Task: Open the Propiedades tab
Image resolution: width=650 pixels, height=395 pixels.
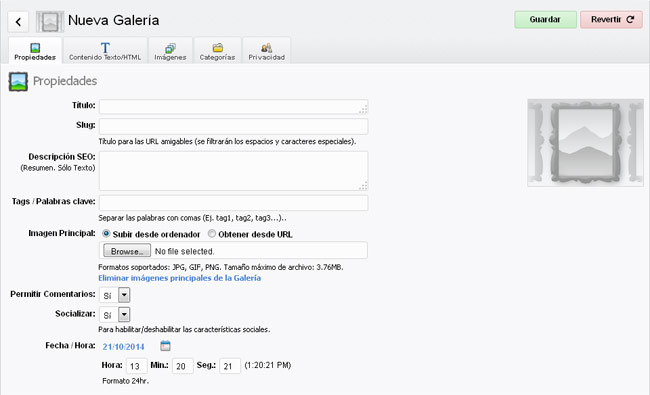Action: [x=35, y=51]
